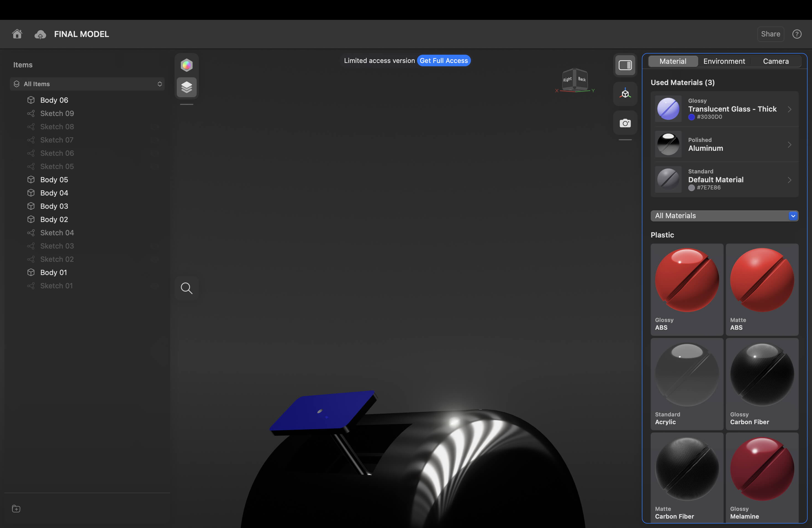Switch to the Environment tab

[x=724, y=61]
